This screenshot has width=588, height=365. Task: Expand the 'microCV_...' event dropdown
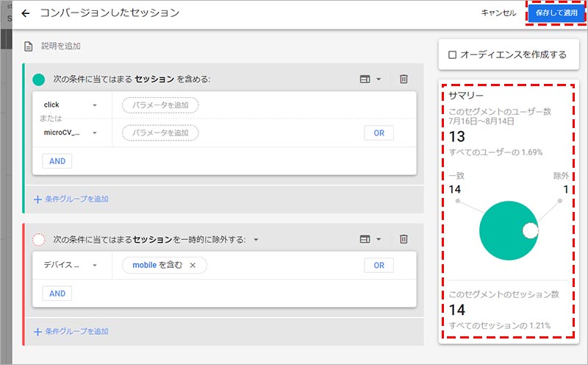pyautogui.click(x=95, y=133)
